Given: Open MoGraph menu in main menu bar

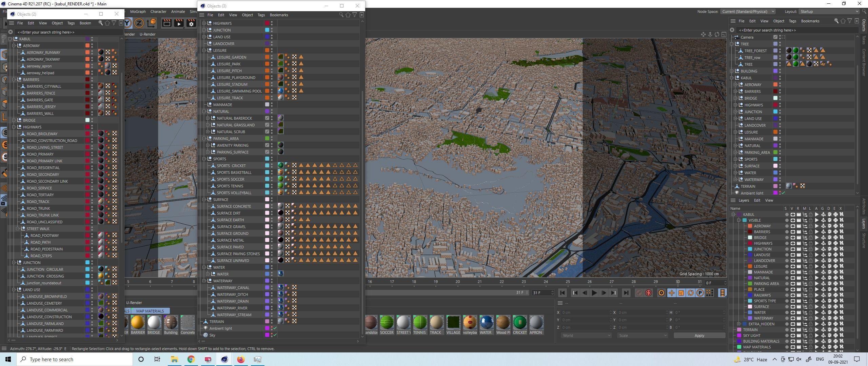Looking at the screenshot, I should coord(138,12).
